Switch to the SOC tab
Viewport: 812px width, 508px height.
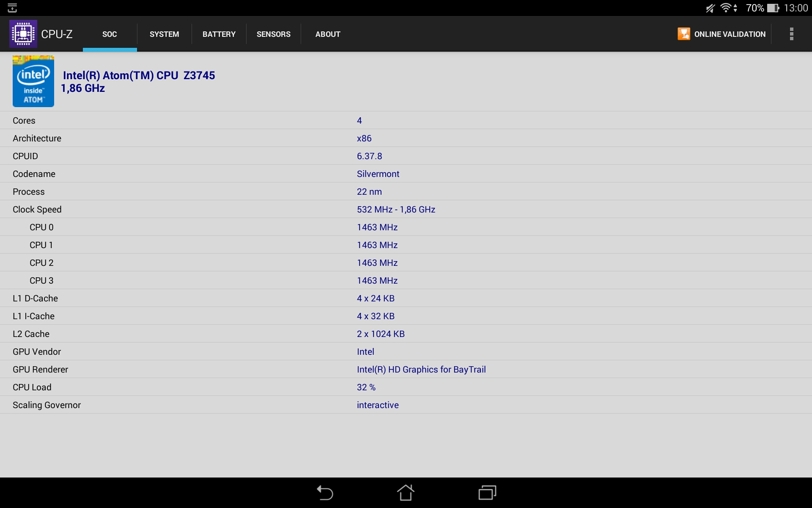pos(110,34)
